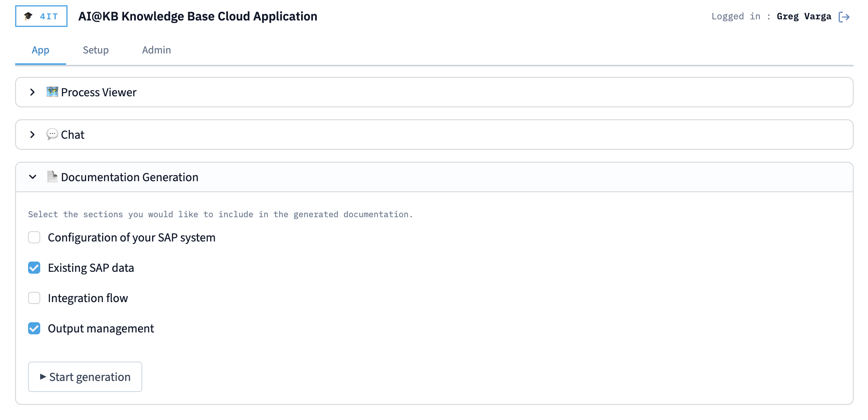Click the Documentation Generation document icon

(52, 177)
